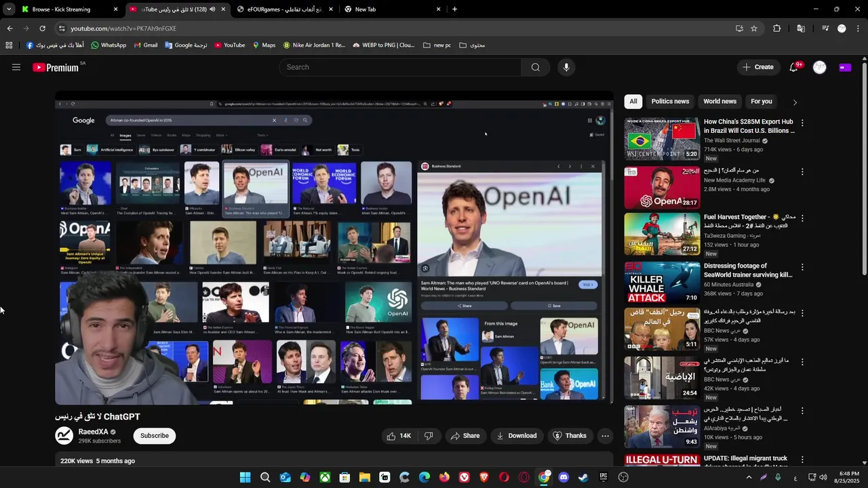The height and width of the screenshot is (488, 868).
Task: Dislike the video
Action: pos(429,436)
